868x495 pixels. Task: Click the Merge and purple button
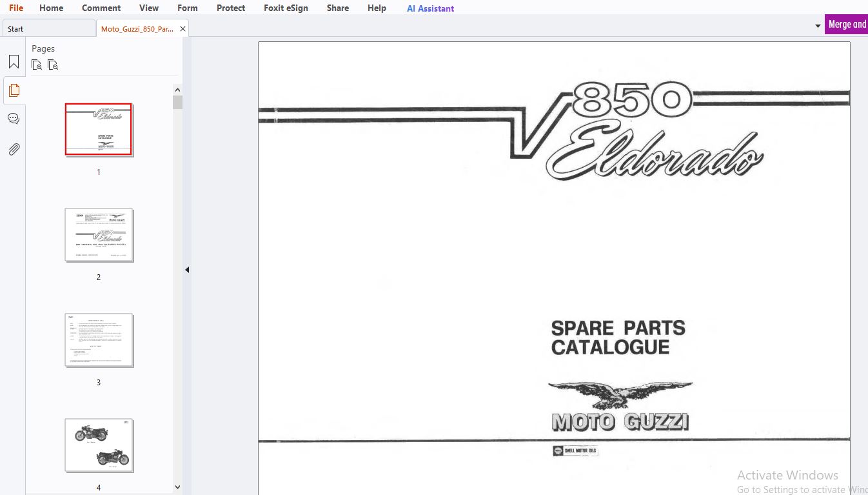pyautogui.click(x=846, y=24)
